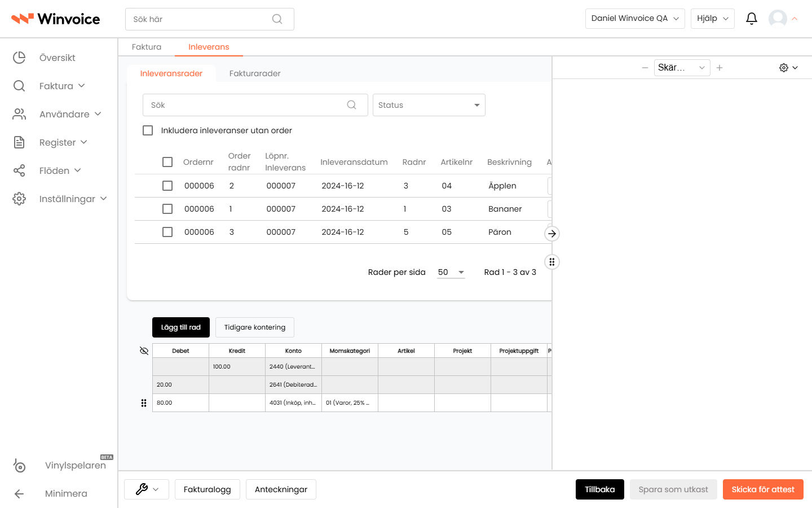Select the Inleverans tab
The image size is (812, 508).
pos(209,47)
